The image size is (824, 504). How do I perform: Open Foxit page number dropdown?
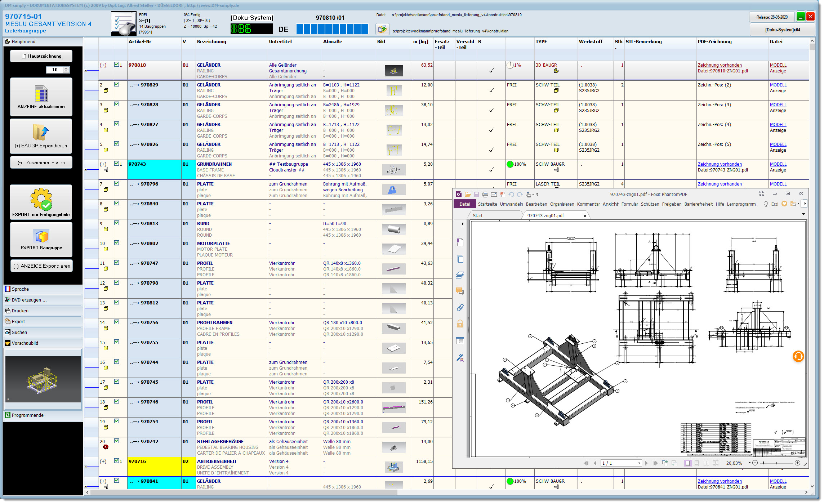tap(640, 463)
